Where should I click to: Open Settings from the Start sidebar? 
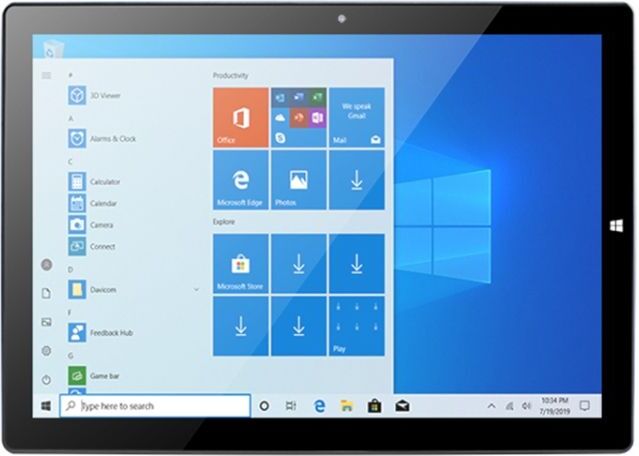tap(46, 350)
